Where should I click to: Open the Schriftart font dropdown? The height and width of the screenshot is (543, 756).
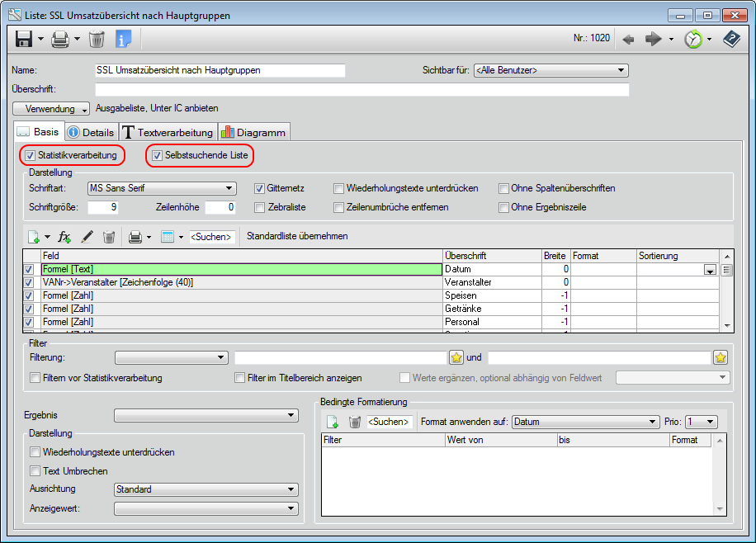162,188
